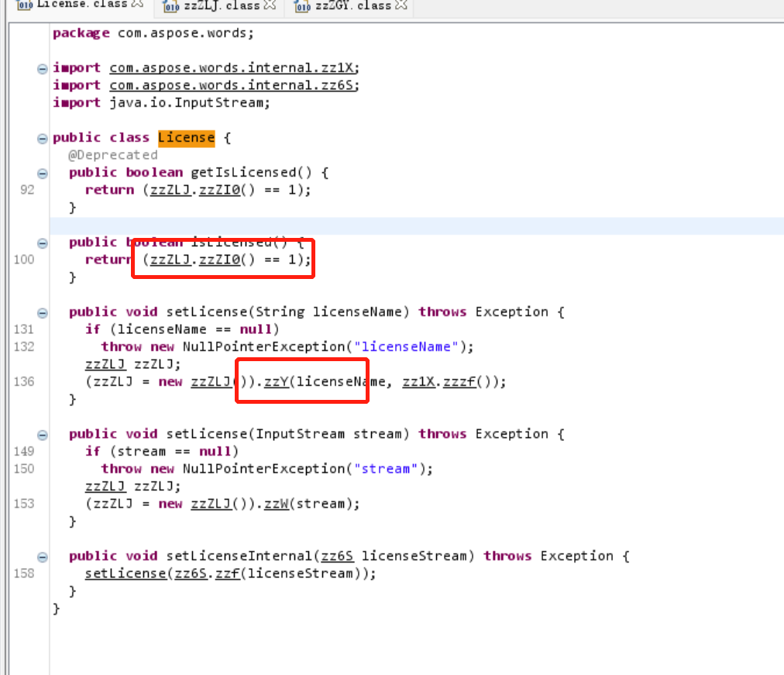Click the package com.aspose.words declaration
784x675 pixels.
[x=153, y=33]
